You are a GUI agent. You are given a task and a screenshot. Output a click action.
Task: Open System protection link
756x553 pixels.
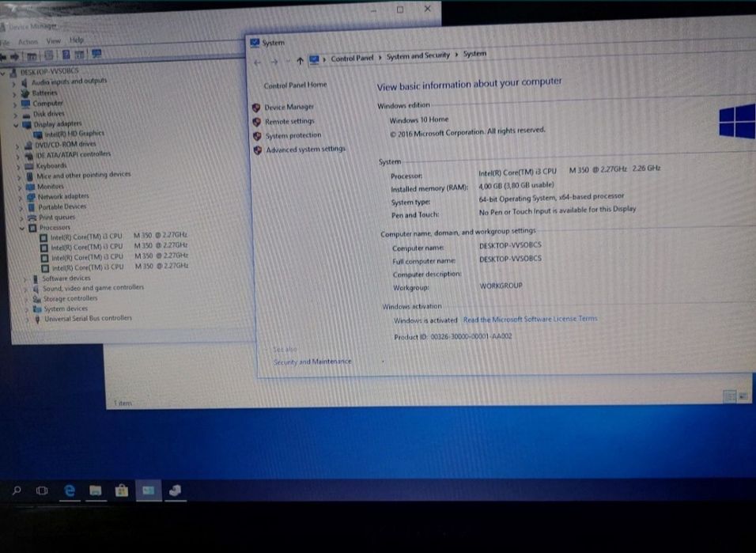[293, 135]
